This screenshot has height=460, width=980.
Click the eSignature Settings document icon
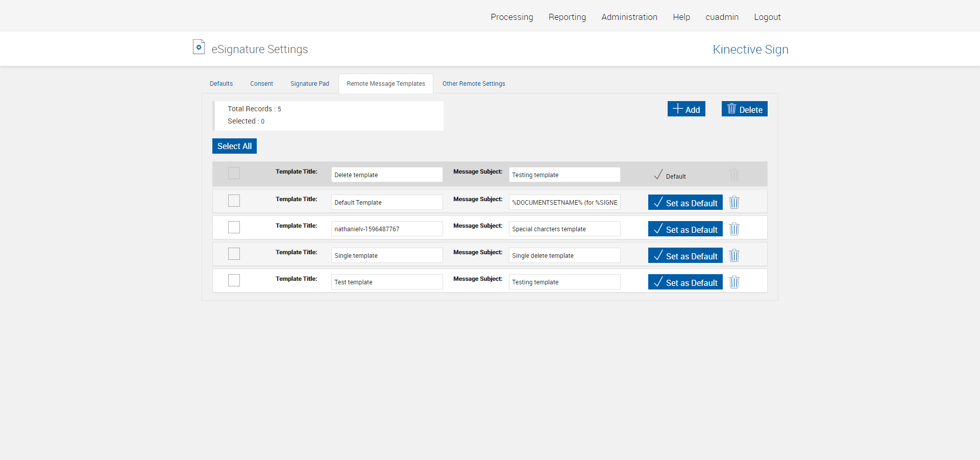[199, 47]
